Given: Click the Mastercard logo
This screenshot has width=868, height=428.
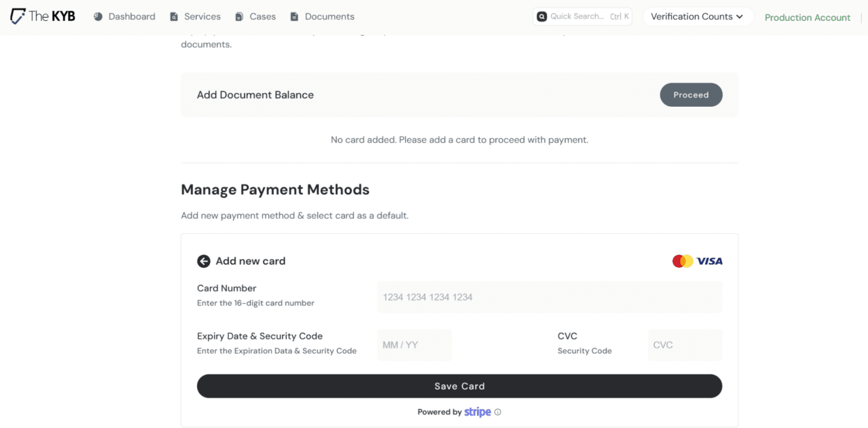Looking at the screenshot, I should click(x=683, y=261).
